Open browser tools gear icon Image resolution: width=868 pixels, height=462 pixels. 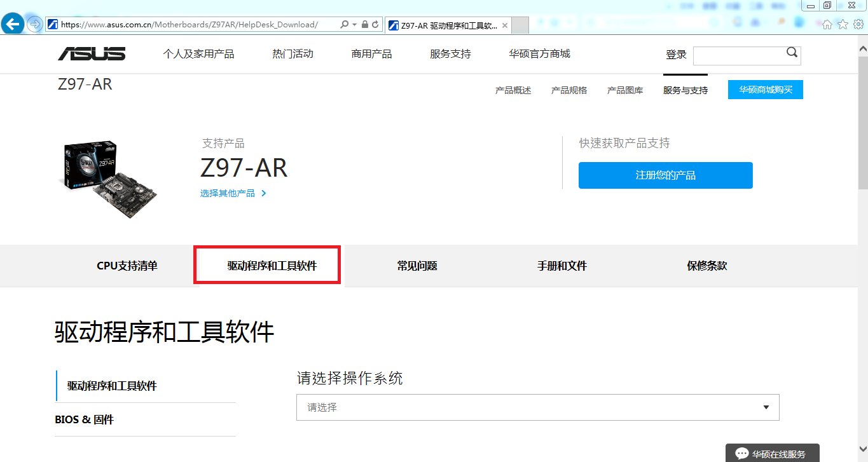[x=858, y=24]
